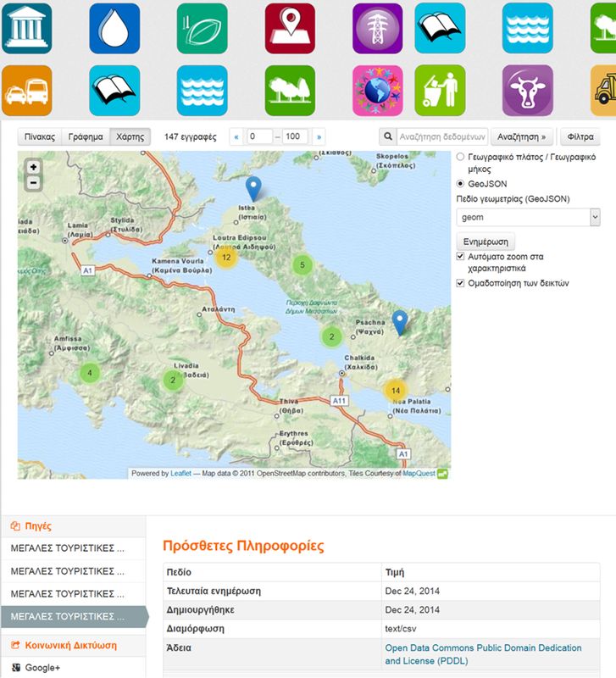
Task: Click the MapQuest tile logo icon
Action: 442,474
